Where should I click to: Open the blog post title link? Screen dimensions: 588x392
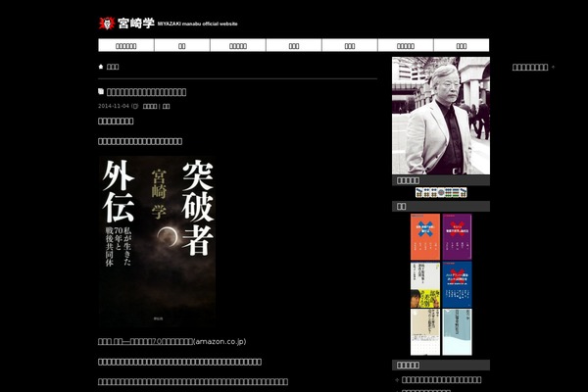146,92
